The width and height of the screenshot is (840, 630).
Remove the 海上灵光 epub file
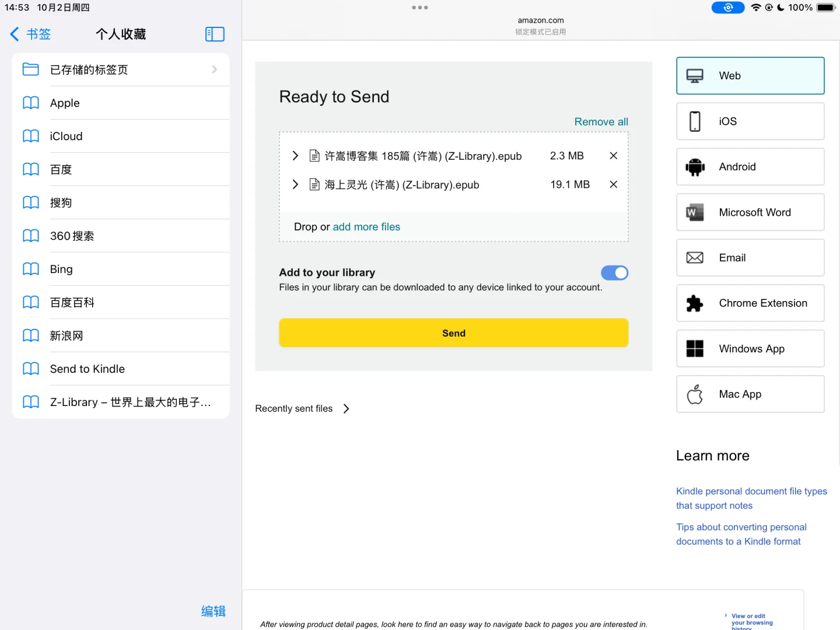[614, 184]
